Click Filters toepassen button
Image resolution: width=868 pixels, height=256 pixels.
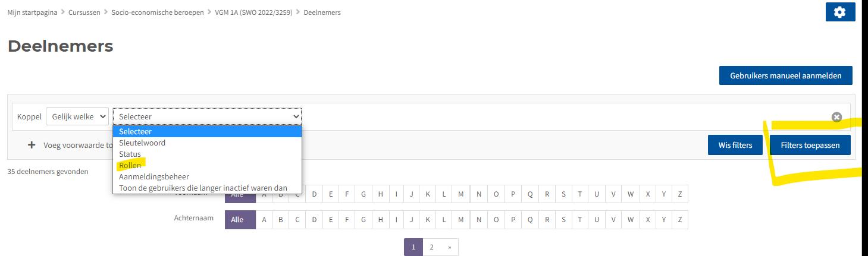[x=810, y=145]
